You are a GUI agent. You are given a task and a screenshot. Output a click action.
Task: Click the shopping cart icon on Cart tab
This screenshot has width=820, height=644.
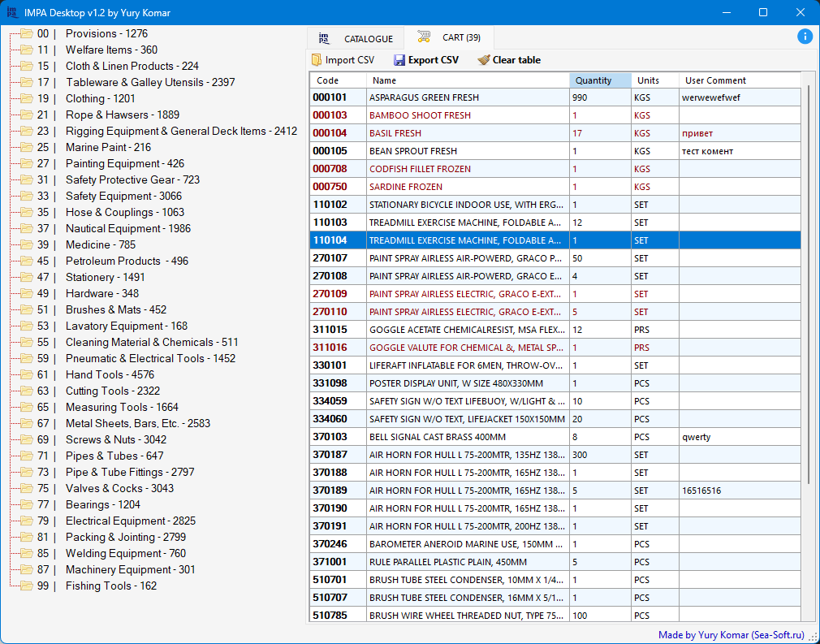[x=424, y=37]
